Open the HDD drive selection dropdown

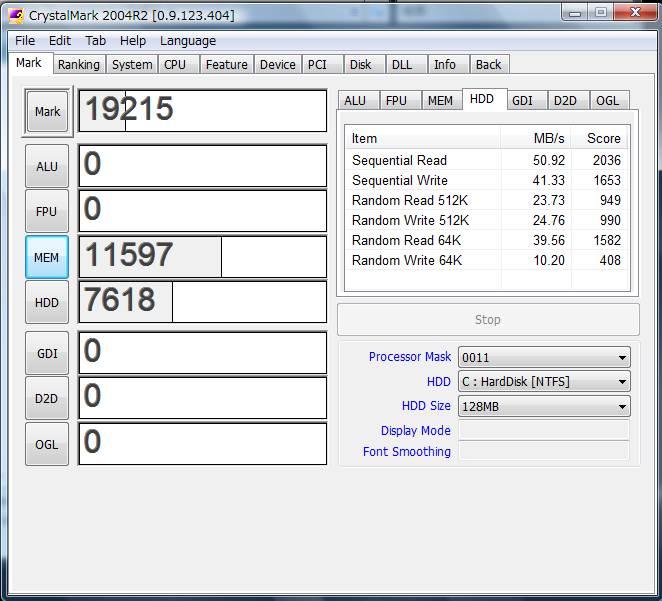tap(622, 381)
